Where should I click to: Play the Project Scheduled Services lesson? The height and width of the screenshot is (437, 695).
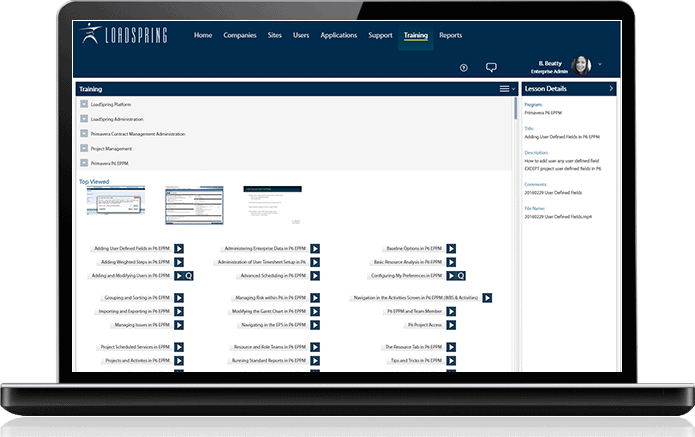[179, 347]
